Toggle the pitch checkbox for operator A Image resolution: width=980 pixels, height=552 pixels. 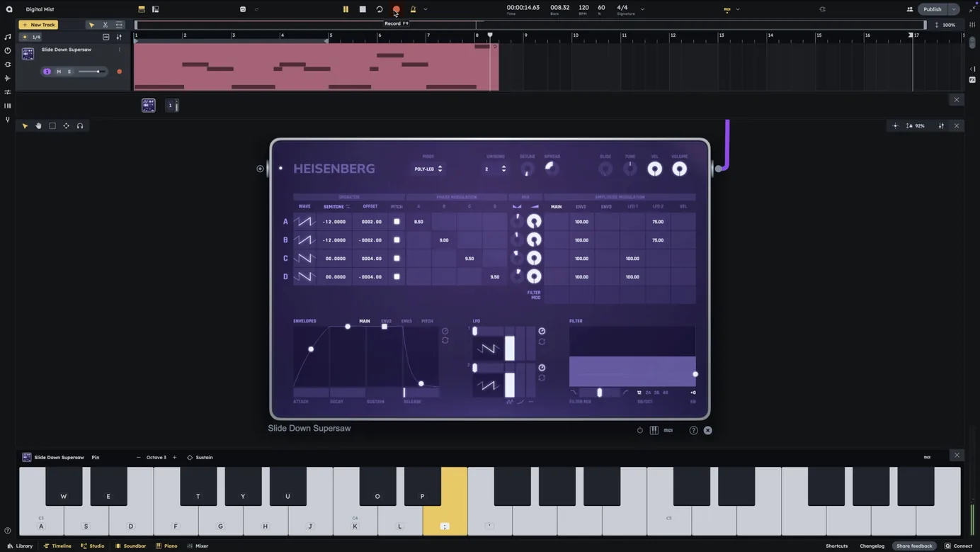(397, 222)
